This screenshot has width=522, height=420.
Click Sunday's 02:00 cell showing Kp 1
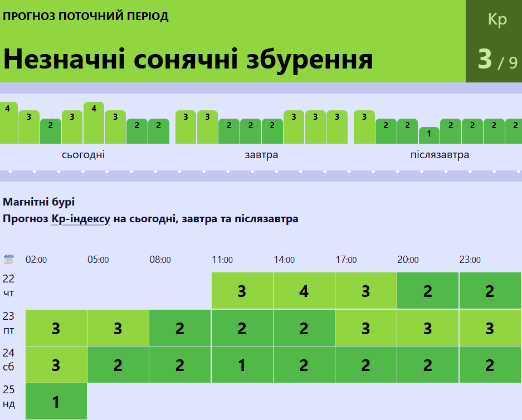click(56, 401)
